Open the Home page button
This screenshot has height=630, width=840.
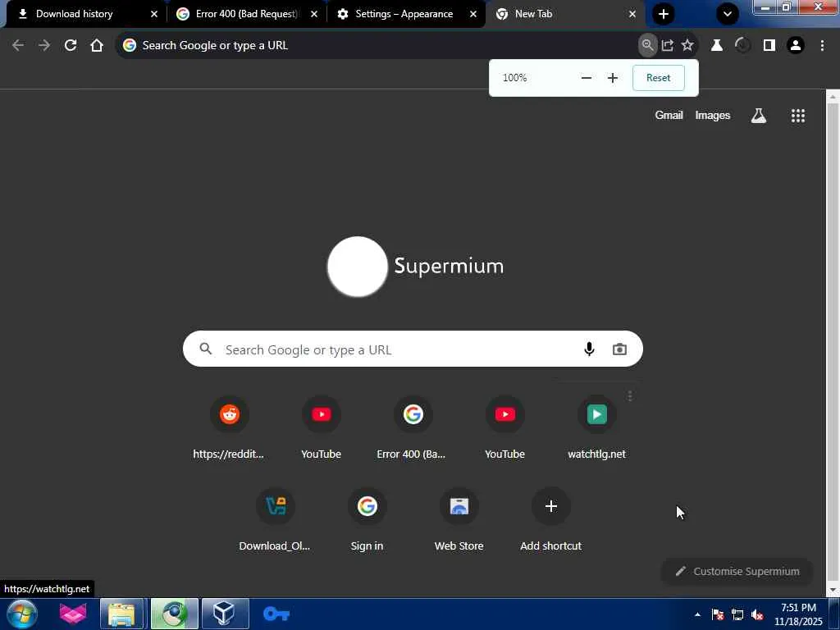coord(97,46)
